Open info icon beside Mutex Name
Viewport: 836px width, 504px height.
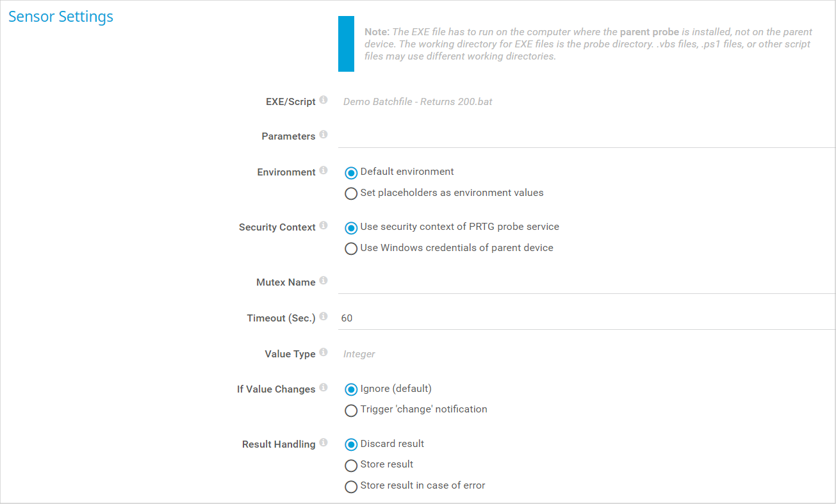tap(324, 280)
